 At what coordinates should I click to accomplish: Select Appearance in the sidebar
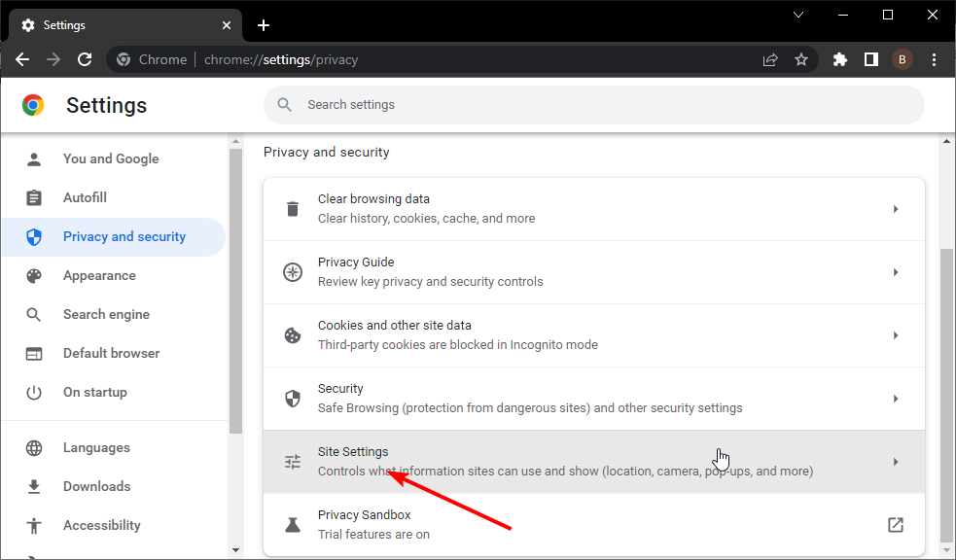tap(99, 275)
